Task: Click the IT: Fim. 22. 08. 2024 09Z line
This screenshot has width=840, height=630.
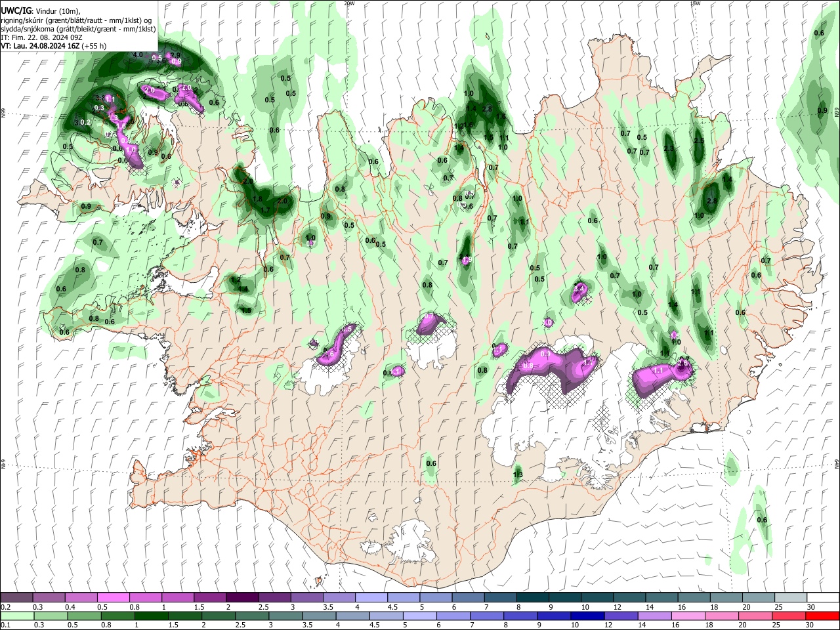Action: [x=41, y=37]
